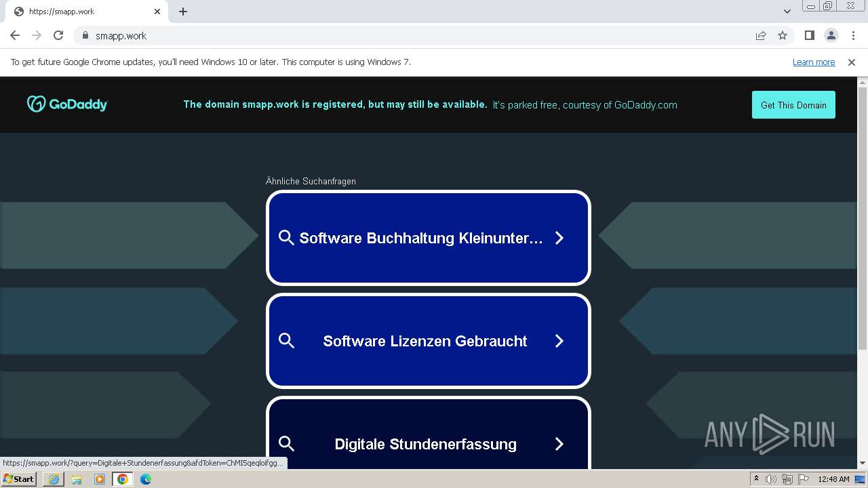Click search icon on Digitale Stundenerfassung card
The width and height of the screenshot is (868, 488).
click(x=286, y=444)
